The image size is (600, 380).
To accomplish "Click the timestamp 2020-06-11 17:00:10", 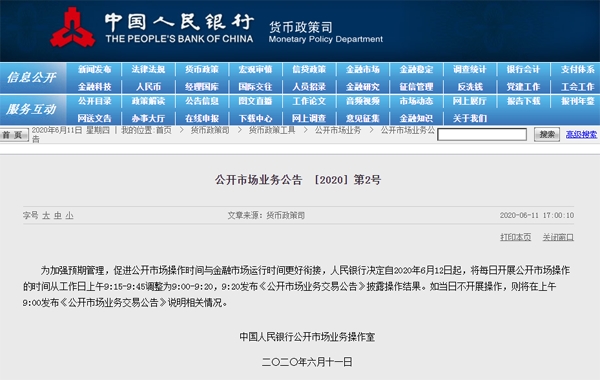I will pos(537,215).
